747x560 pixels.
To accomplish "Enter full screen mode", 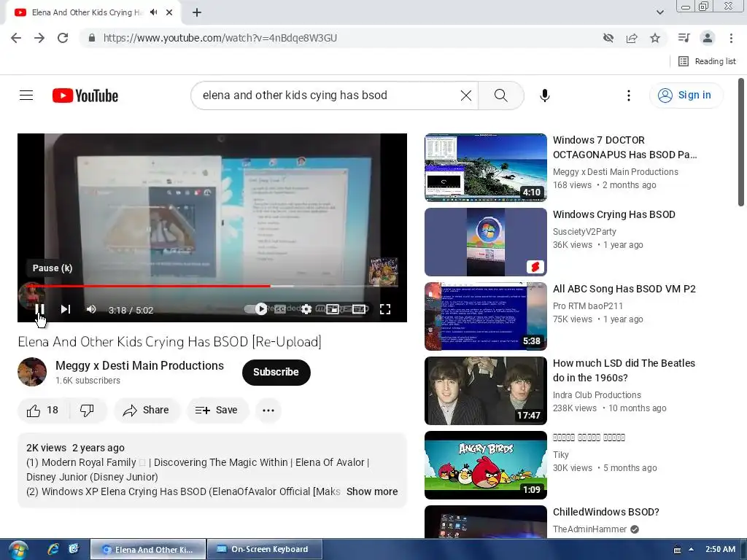I will click(385, 309).
